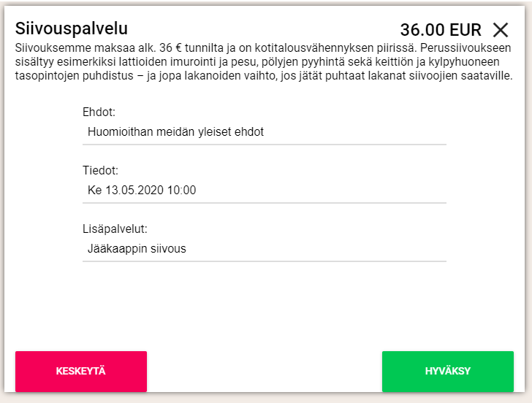Click the 'Ehdot:' label

coord(99,112)
